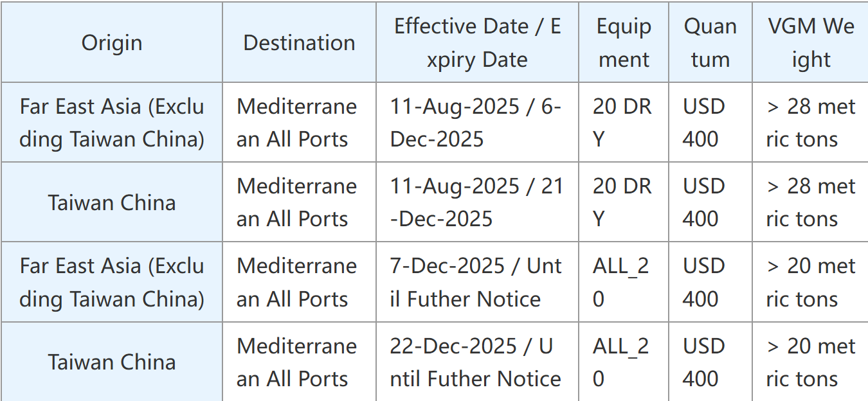Select the 22-Dec-2025 / Until Futher Notice cell

click(475, 362)
